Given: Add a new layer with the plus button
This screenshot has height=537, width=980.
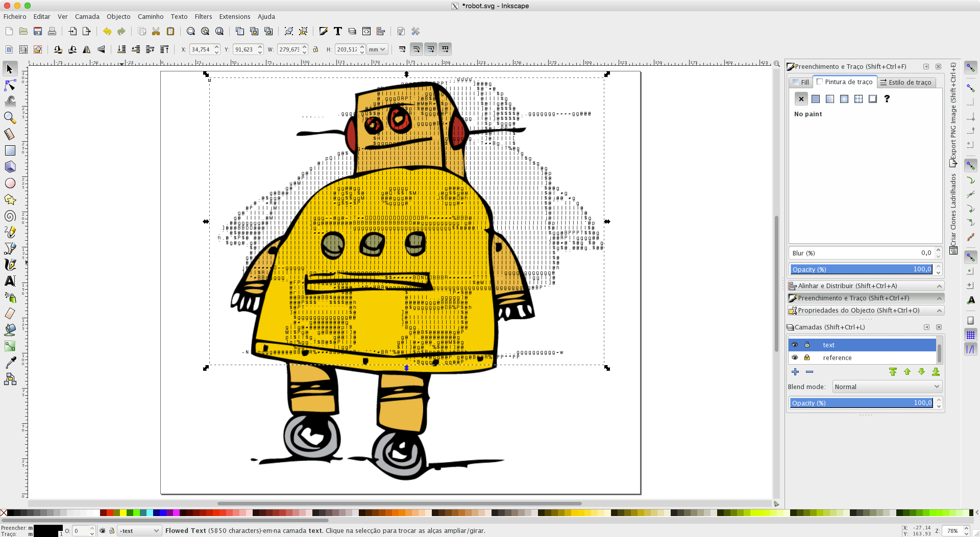Looking at the screenshot, I should click(x=795, y=372).
